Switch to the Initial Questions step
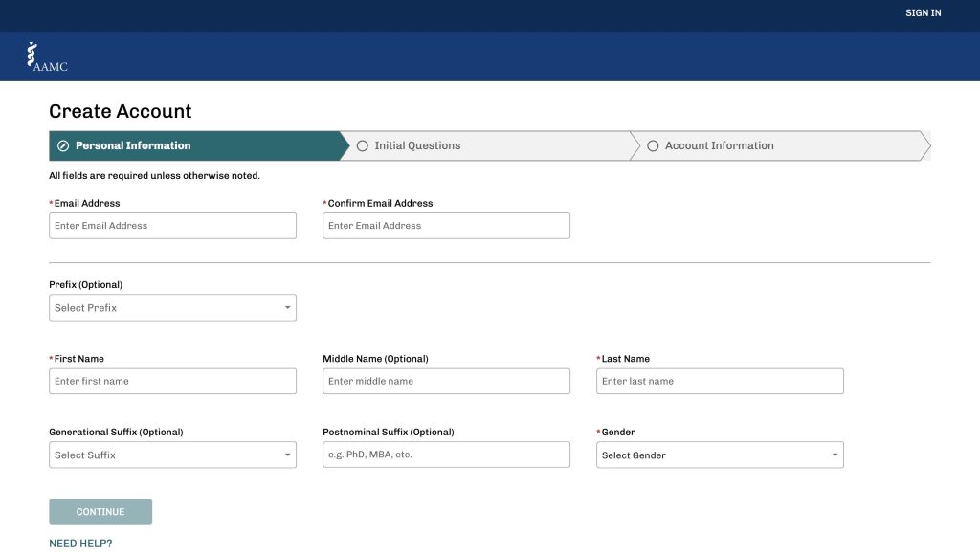980x555 pixels. coord(417,146)
